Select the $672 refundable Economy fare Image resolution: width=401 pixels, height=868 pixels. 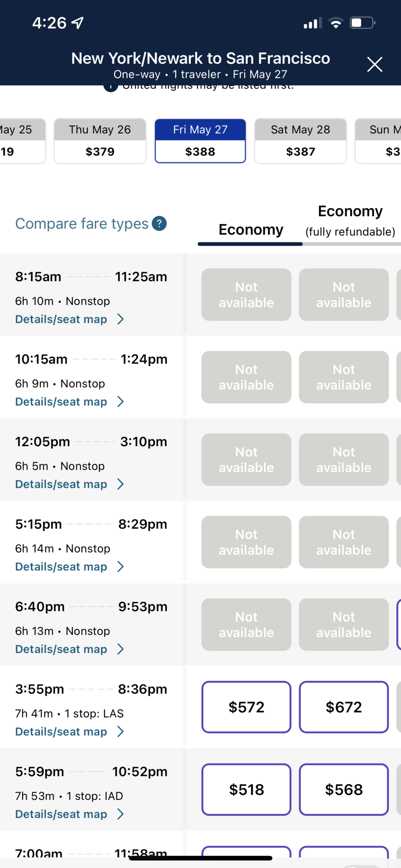click(x=344, y=707)
